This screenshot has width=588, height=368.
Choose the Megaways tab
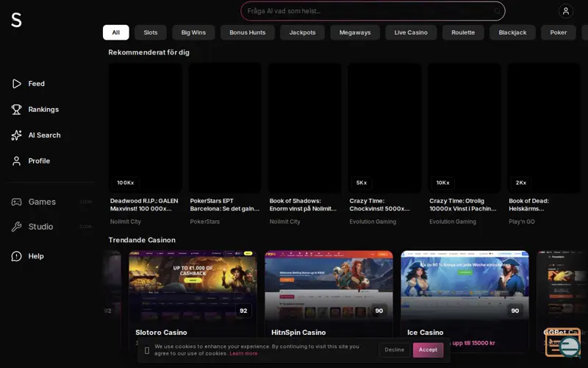click(x=355, y=32)
